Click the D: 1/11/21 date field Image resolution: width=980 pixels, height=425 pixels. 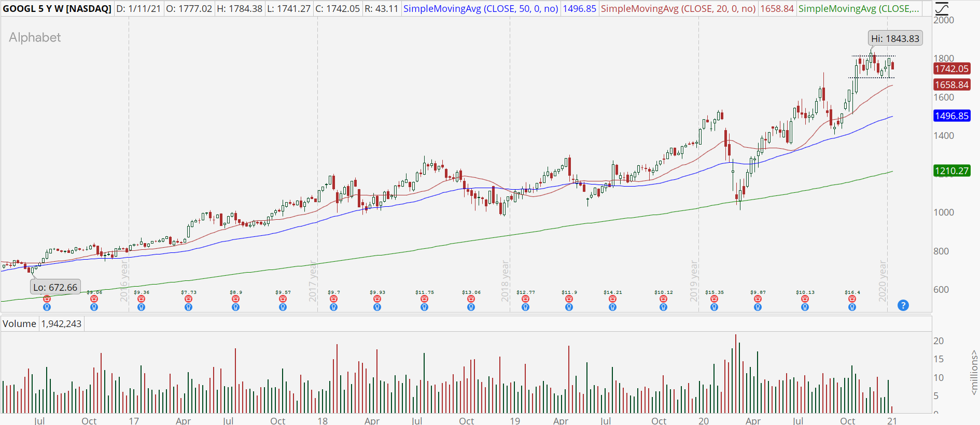coord(139,9)
